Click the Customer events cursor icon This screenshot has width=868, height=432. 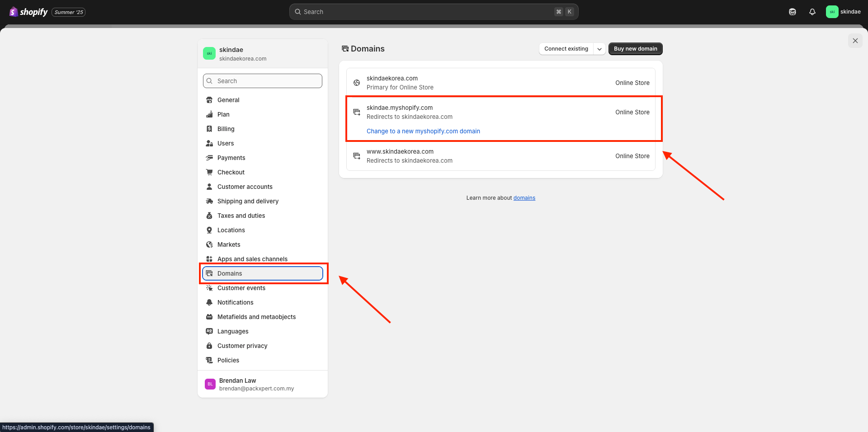[x=209, y=288]
